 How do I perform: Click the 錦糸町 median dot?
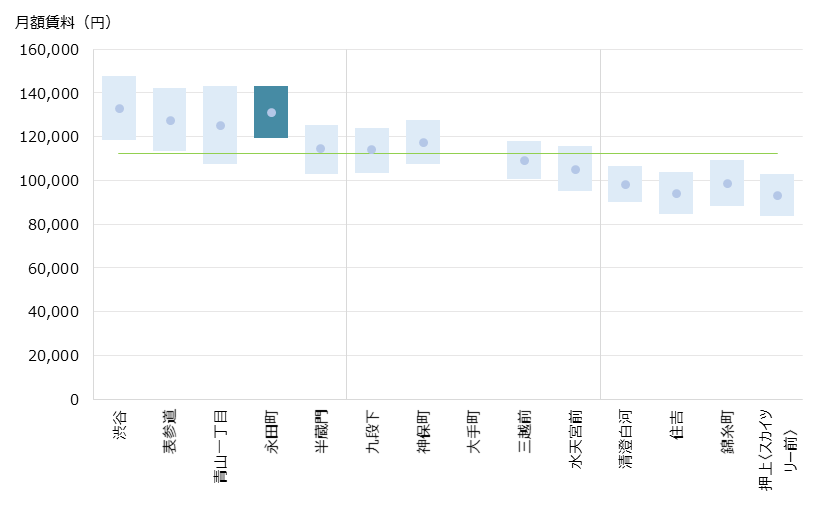[727, 183]
